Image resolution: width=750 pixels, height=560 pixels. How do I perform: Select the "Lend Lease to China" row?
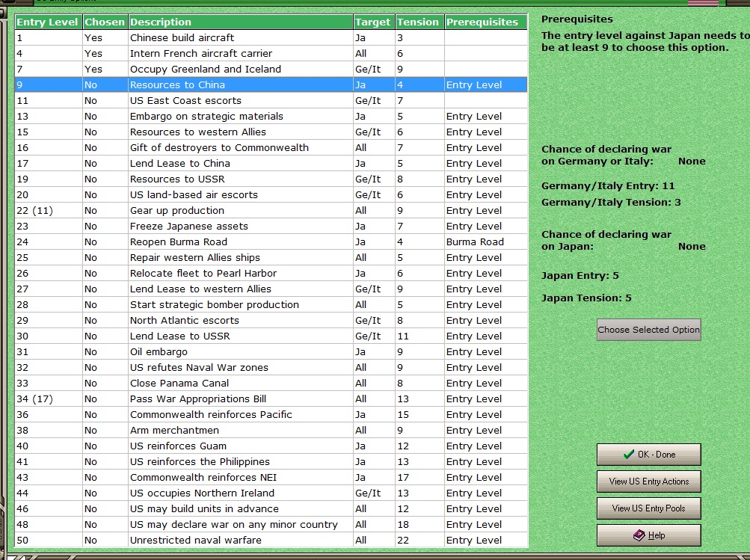271,164
